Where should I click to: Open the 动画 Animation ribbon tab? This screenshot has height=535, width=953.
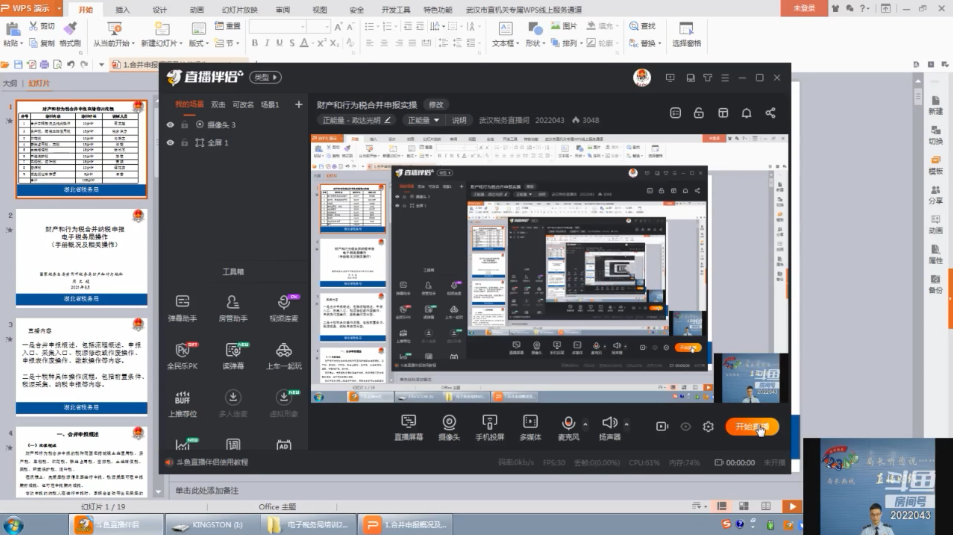click(196, 10)
